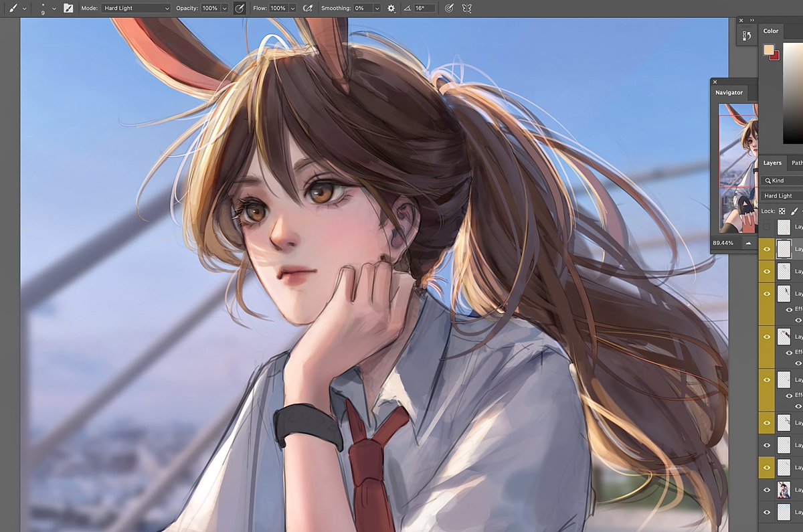Lock image pixels brush icon

[794, 211]
